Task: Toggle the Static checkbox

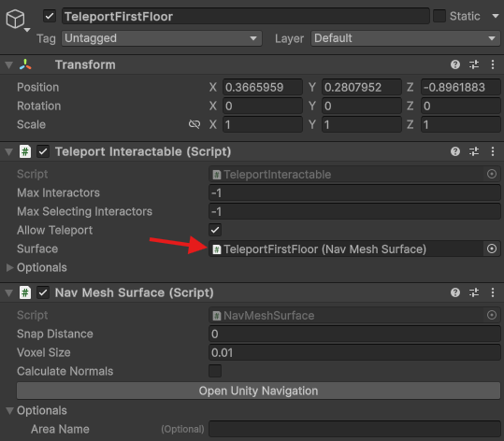Action: pos(439,16)
